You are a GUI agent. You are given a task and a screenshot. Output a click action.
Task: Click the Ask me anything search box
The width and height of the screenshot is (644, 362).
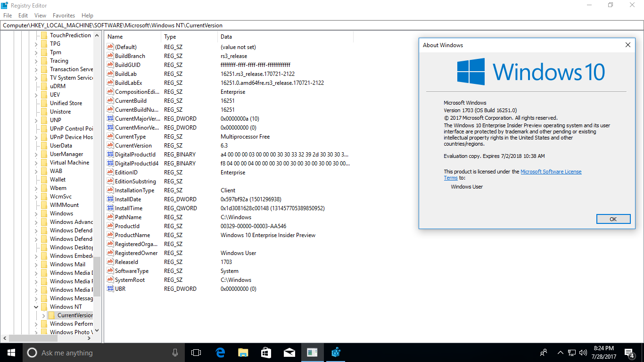(104, 353)
